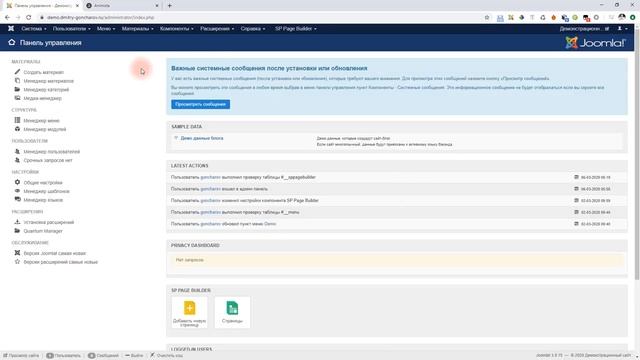Click the folder icon beside Quantum Manager
Viewport: 640px width, 360px height.
tap(17, 231)
